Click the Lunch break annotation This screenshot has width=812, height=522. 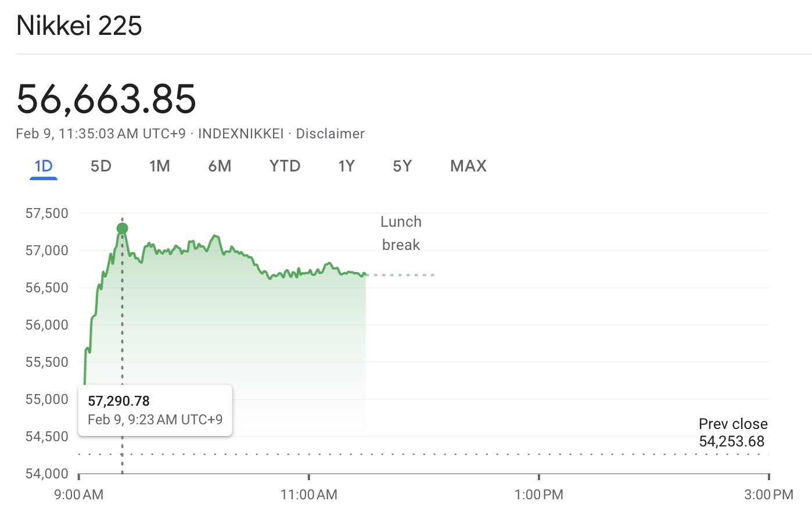[x=401, y=233]
